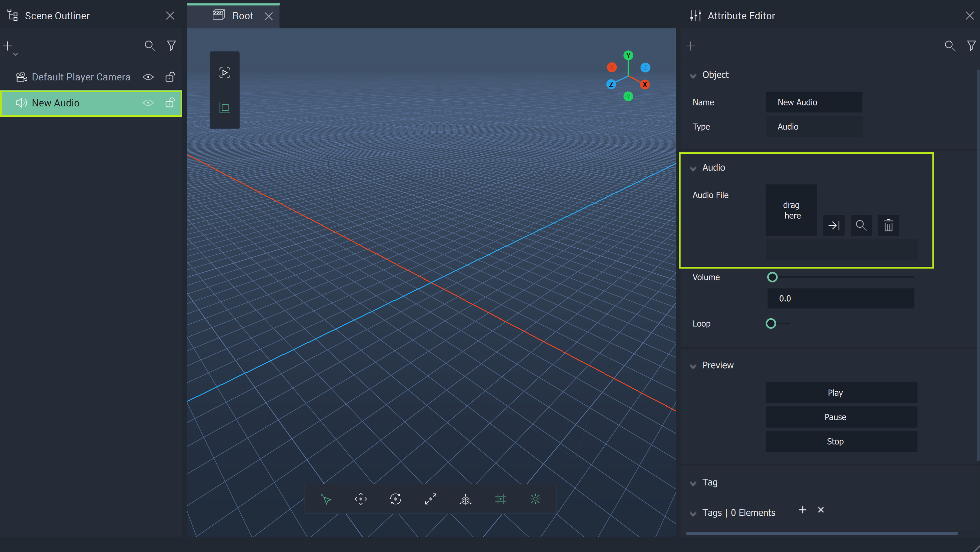This screenshot has height=552, width=980.
Task: Hide Default Player Camera with the eye icon
Action: click(148, 77)
